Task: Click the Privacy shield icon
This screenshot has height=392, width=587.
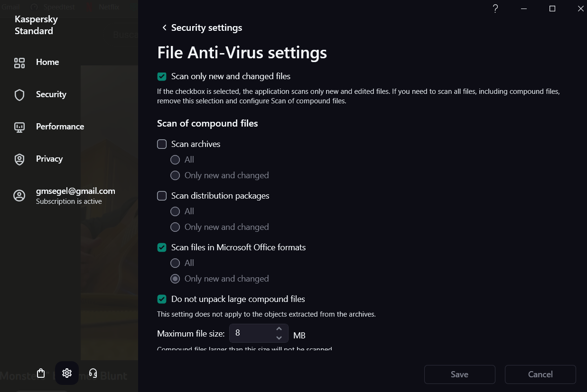Action: (x=19, y=160)
